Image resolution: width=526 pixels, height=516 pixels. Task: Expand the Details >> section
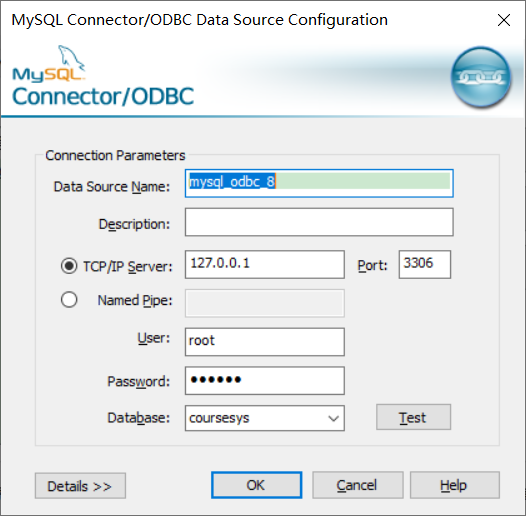click(80, 486)
